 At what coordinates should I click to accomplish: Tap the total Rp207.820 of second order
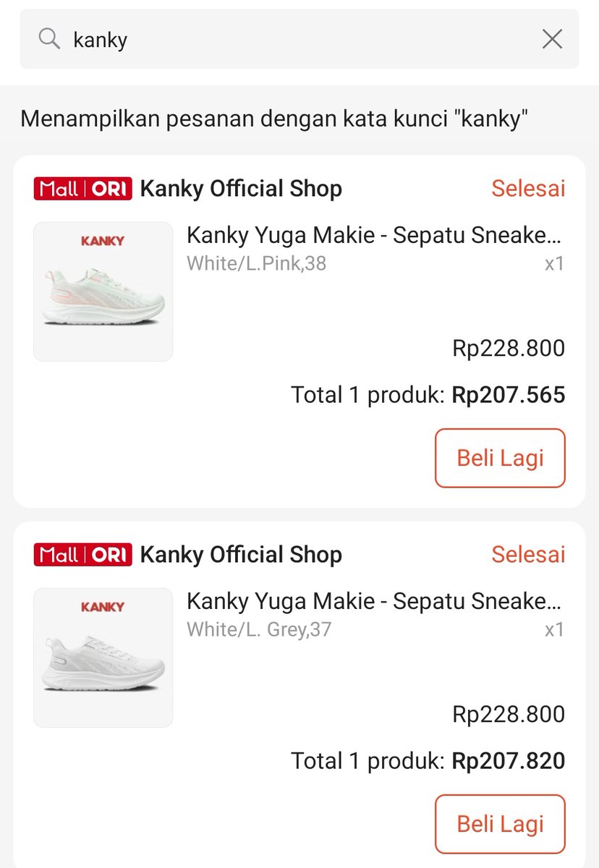coord(509,761)
